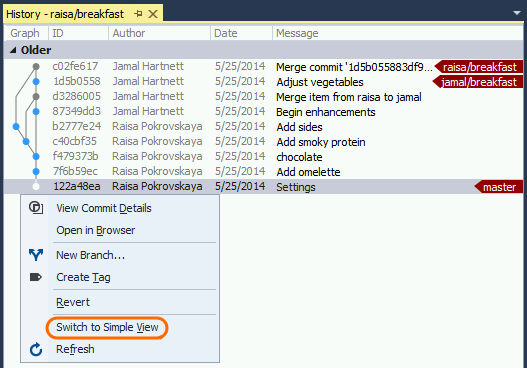
Task: Choose Switch to Simple View
Action: coord(107,327)
